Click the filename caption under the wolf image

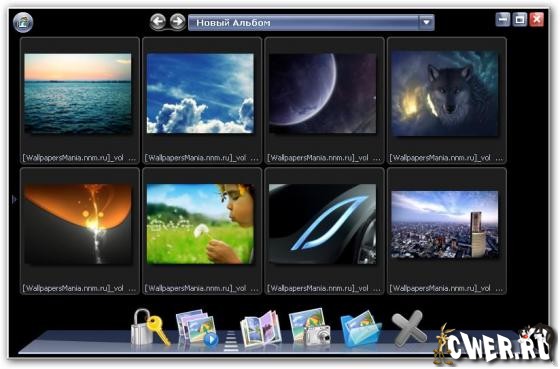pos(446,158)
